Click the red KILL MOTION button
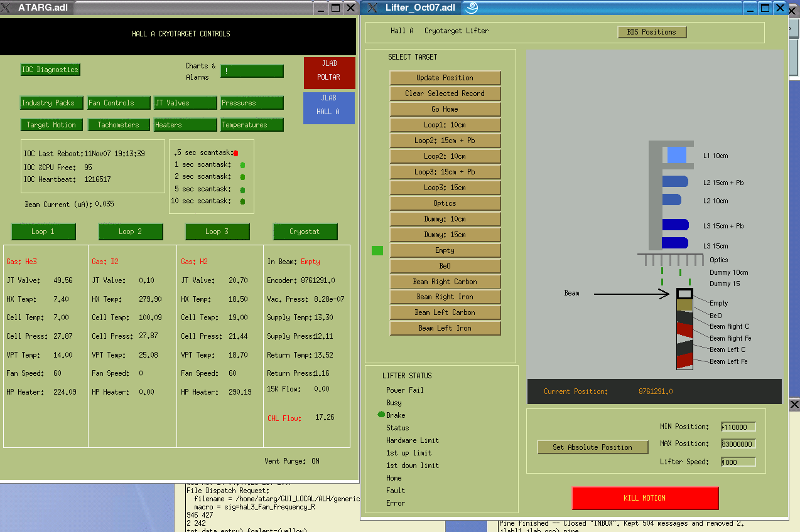Viewport: 800px width, 532px height. pyautogui.click(x=645, y=498)
